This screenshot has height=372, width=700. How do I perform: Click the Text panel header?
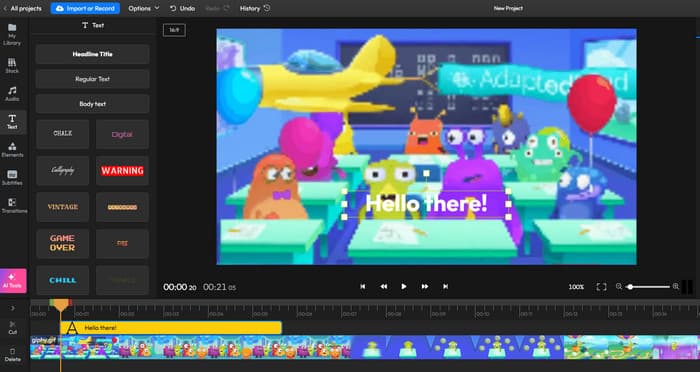click(x=93, y=25)
